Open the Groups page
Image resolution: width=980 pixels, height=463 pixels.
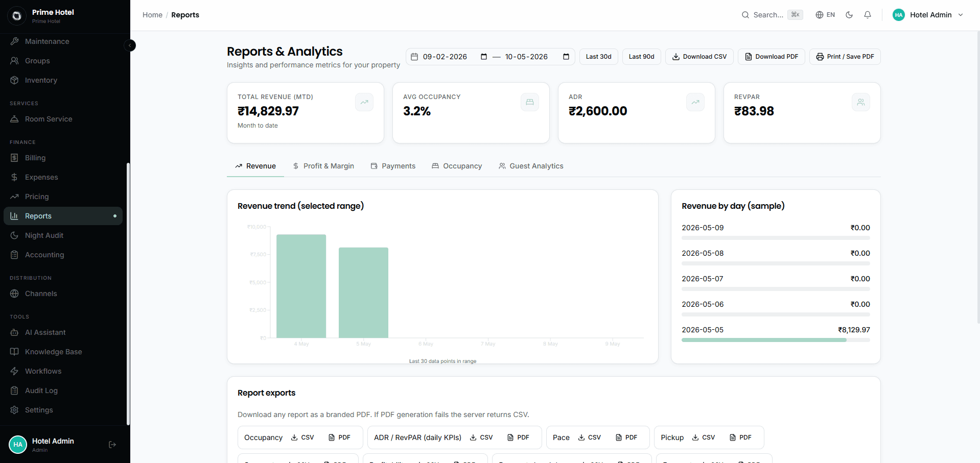[x=63, y=61]
